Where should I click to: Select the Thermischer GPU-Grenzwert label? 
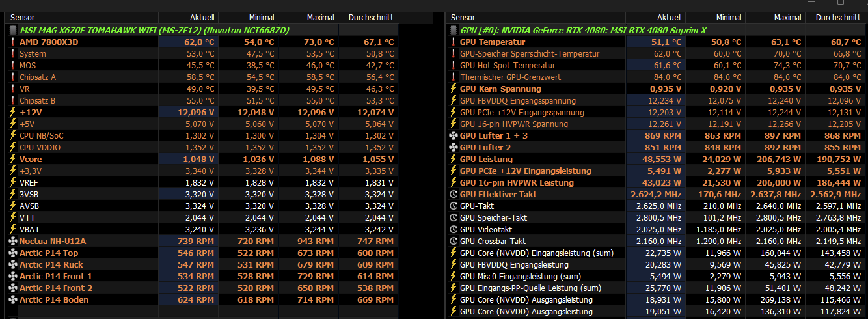(510, 77)
